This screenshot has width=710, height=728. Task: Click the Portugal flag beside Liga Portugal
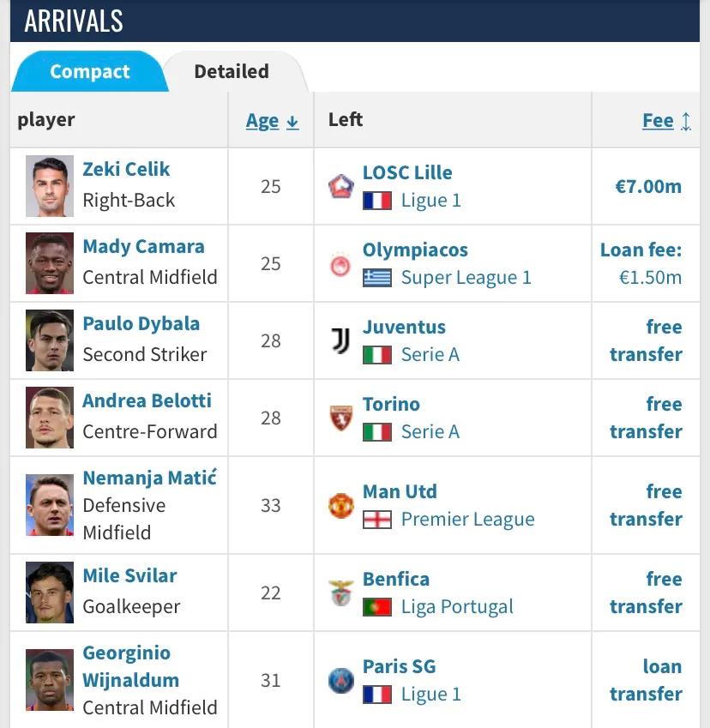pyautogui.click(x=376, y=607)
